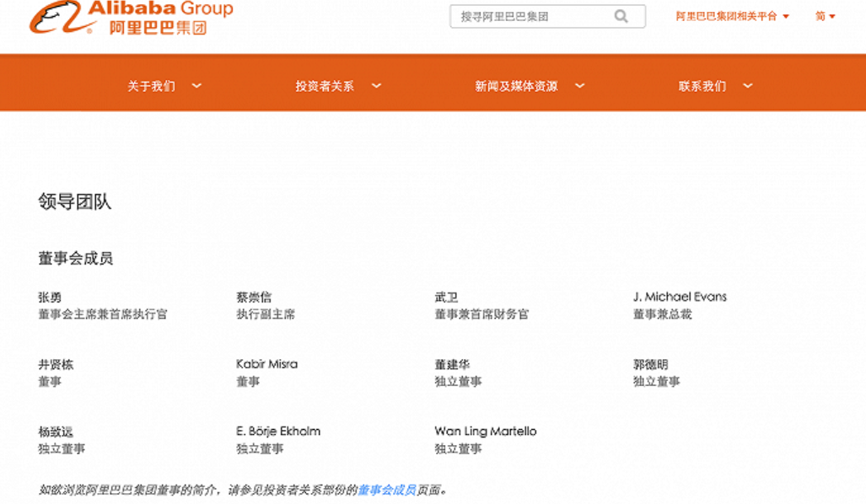Viewport: 866px width, 504px height.
Task: Click name J. Michael Evans
Action: click(x=680, y=297)
